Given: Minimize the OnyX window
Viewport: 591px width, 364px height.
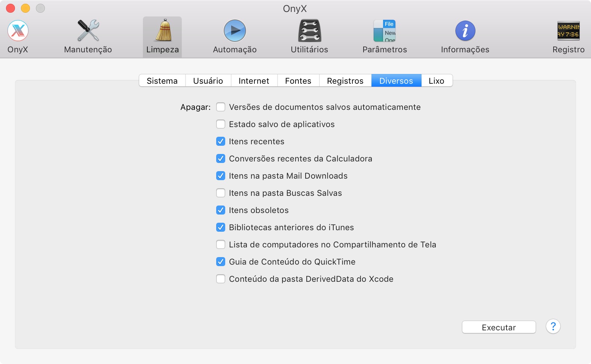Looking at the screenshot, I should pyautogui.click(x=25, y=8).
